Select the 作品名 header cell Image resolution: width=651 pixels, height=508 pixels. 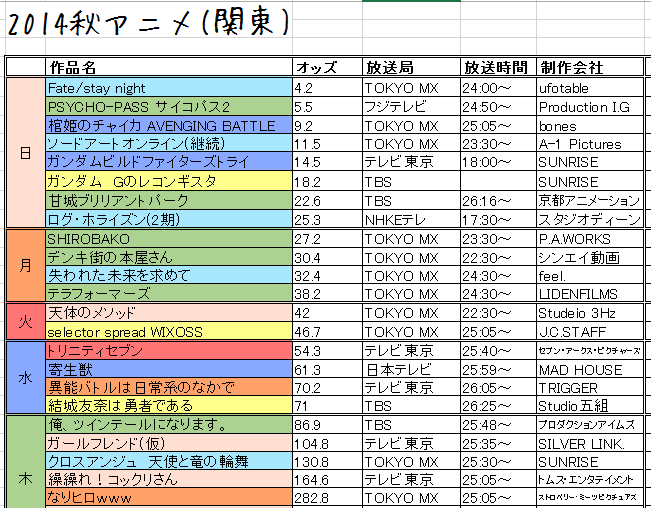[169, 67]
